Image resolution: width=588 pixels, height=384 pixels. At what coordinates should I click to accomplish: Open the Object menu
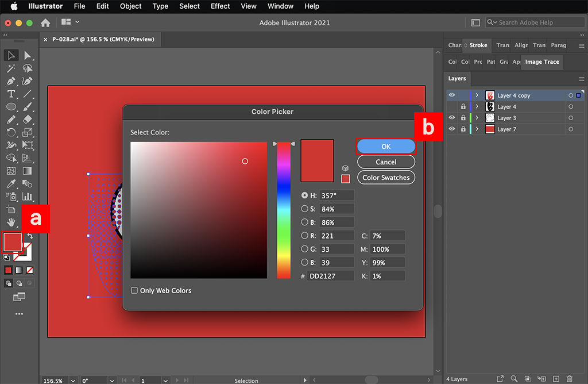point(130,6)
